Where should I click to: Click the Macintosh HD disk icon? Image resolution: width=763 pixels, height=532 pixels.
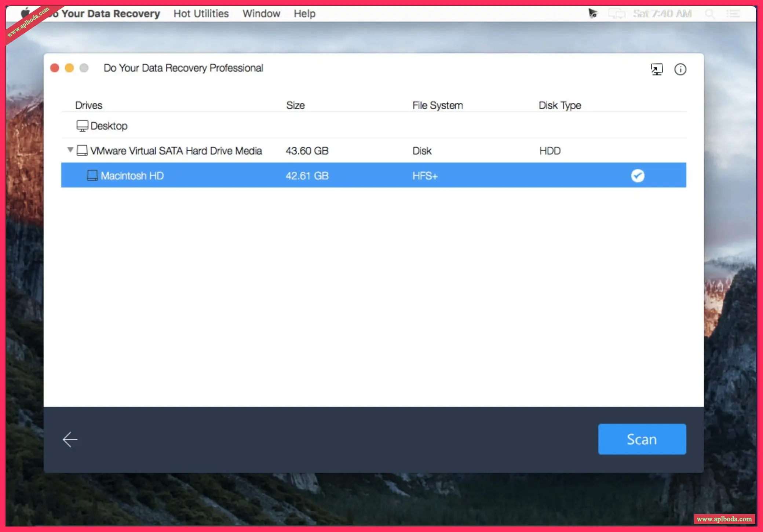pyautogui.click(x=92, y=175)
